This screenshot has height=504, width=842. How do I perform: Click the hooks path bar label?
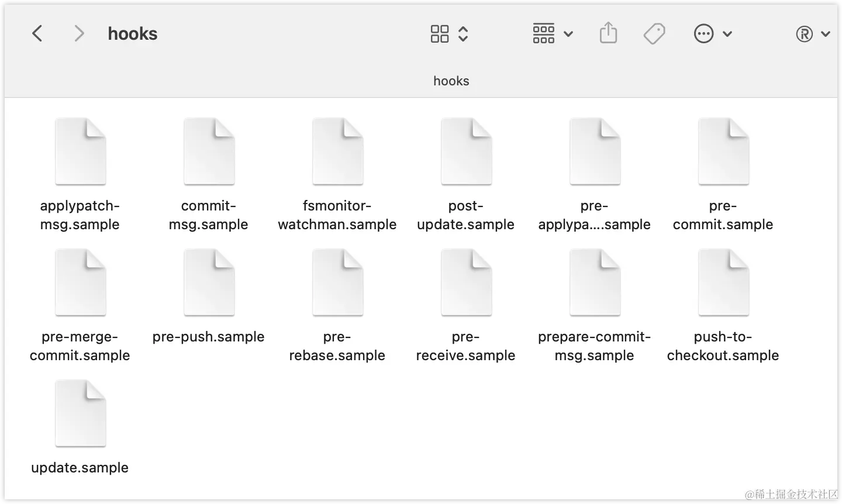tap(451, 81)
